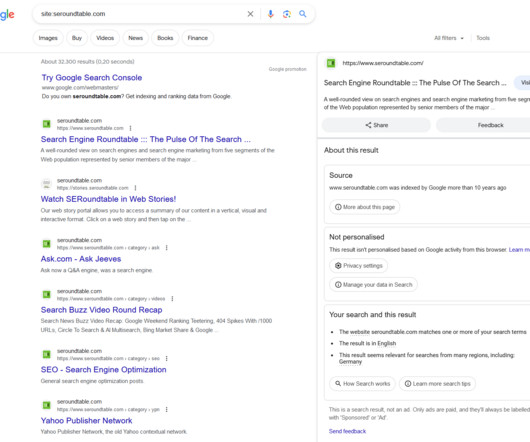Switch to Videos filter tab
530x442 pixels.
(x=105, y=38)
